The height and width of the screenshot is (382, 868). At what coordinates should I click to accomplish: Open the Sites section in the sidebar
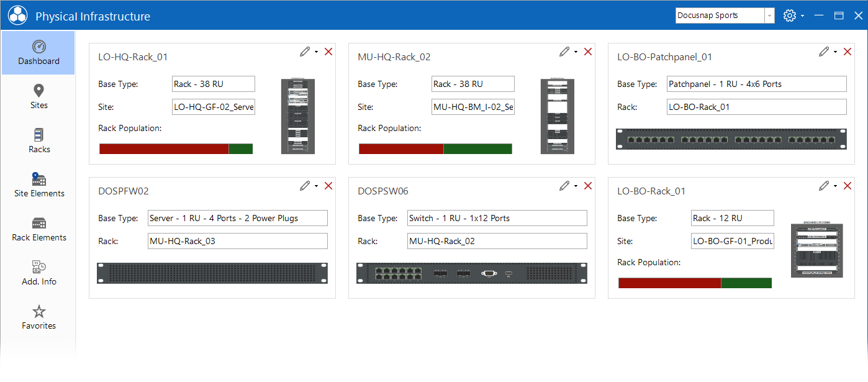38,97
